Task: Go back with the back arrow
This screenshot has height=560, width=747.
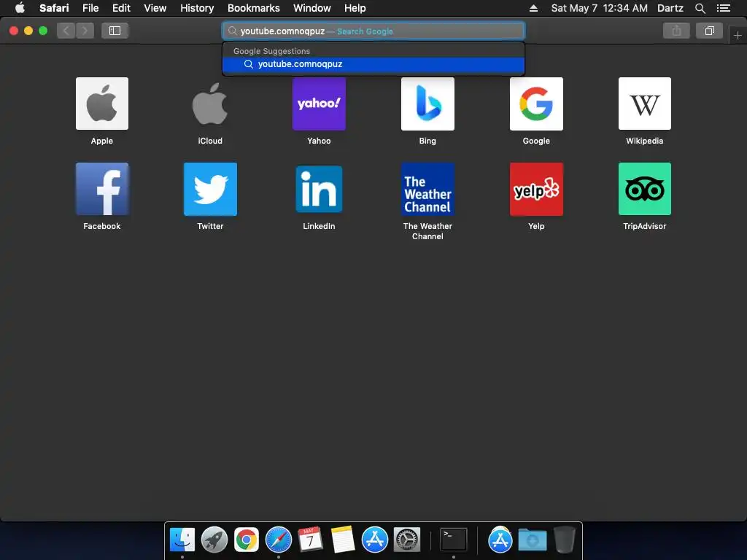Action: [x=66, y=31]
